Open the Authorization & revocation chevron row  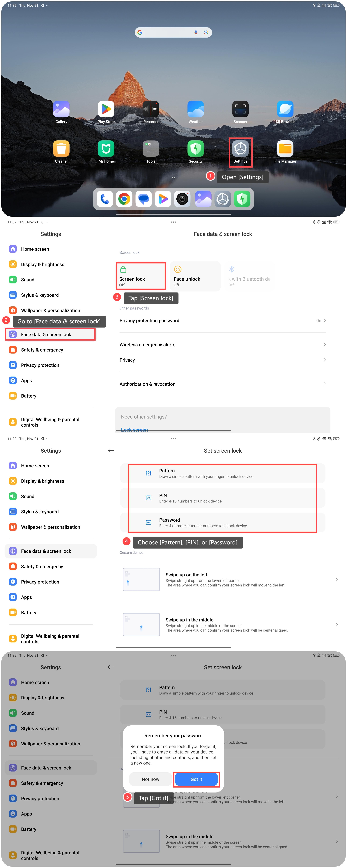(223, 384)
